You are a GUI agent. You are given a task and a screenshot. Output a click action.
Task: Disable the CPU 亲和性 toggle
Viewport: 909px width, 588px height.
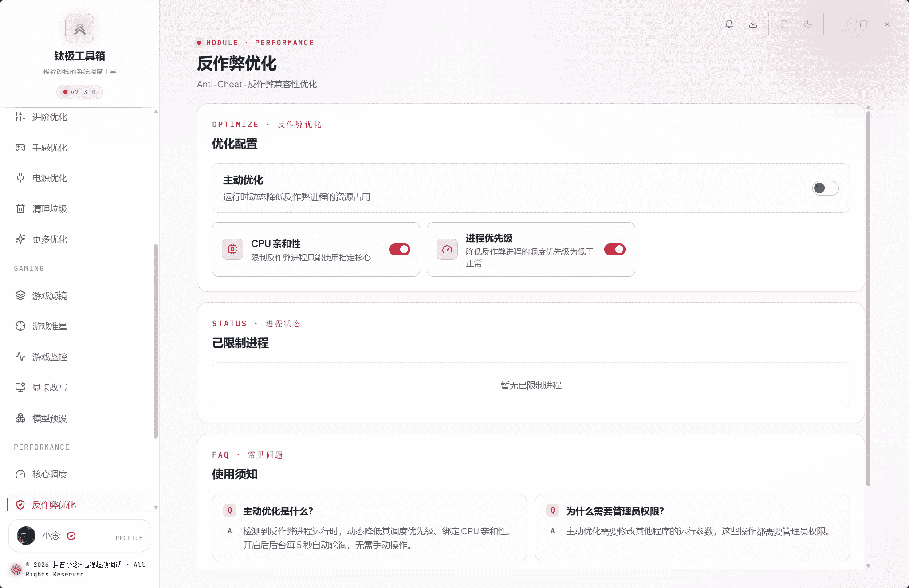click(400, 249)
